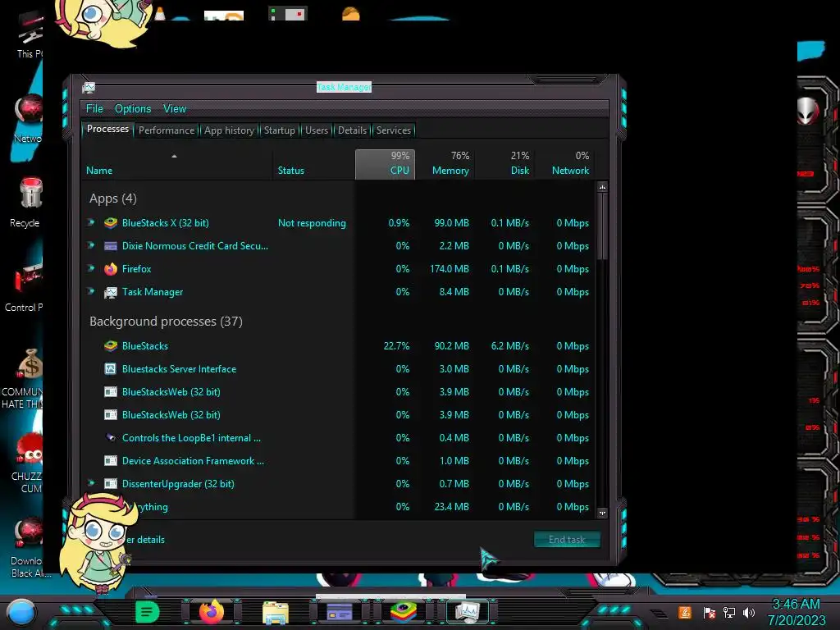Click the Firefox icon in the Apps list
Screen dimensions: 840x630
point(111,269)
